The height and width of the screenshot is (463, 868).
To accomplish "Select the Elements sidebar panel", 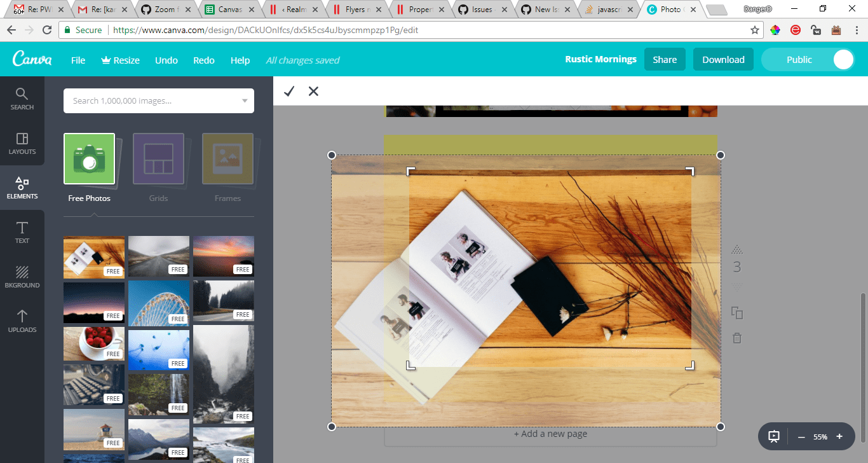I will click(22, 188).
